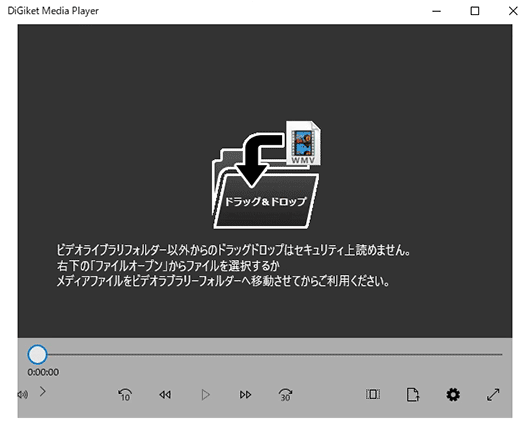Image resolution: width=530 pixels, height=433 pixels.
Task: Skip forward 30 seconds
Action: click(285, 394)
